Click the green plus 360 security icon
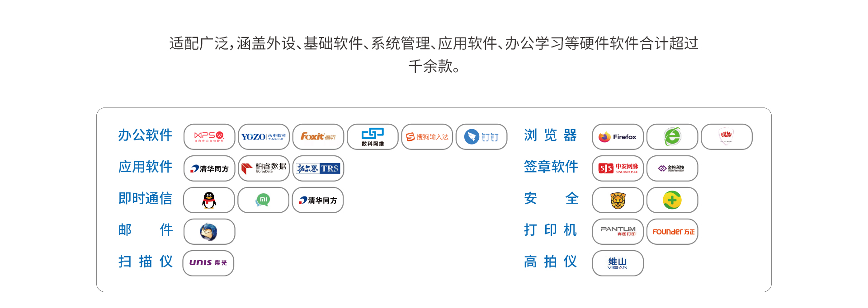 (672, 200)
